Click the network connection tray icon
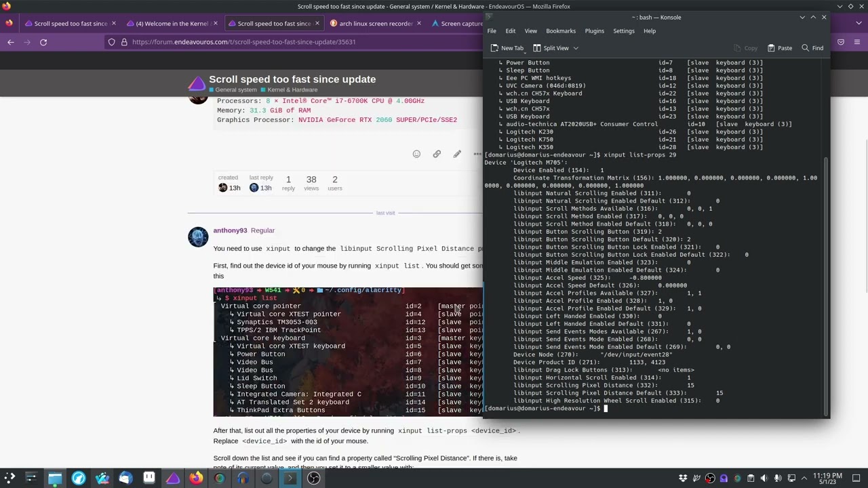The width and height of the screenshot is (868, 488). pos(791,479)
